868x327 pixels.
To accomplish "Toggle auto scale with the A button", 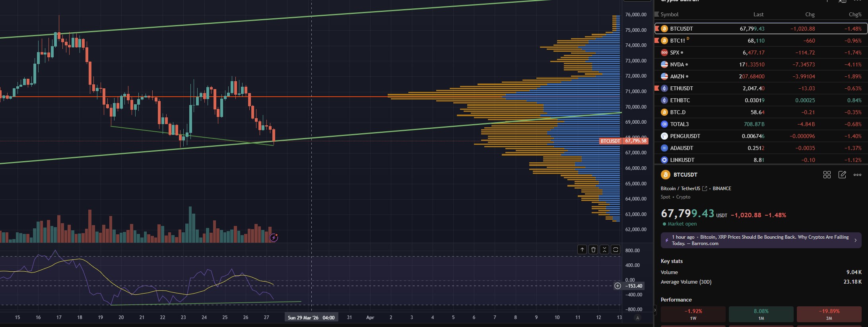I will [x=638, y=317].
